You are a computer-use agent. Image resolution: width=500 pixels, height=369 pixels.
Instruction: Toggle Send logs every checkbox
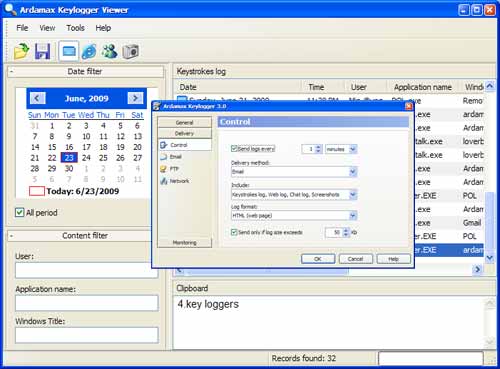coord(234,148)
